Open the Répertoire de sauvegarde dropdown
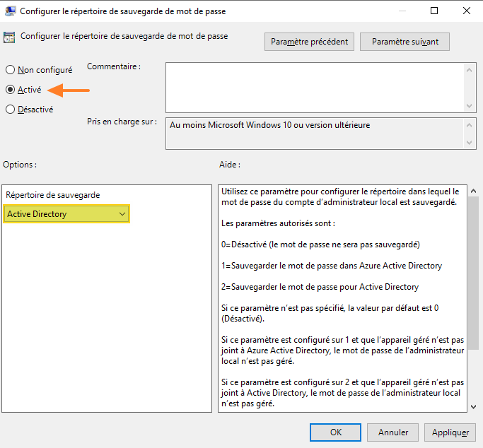Viewport: 483px width, 448px height. [x=66, y=214]
